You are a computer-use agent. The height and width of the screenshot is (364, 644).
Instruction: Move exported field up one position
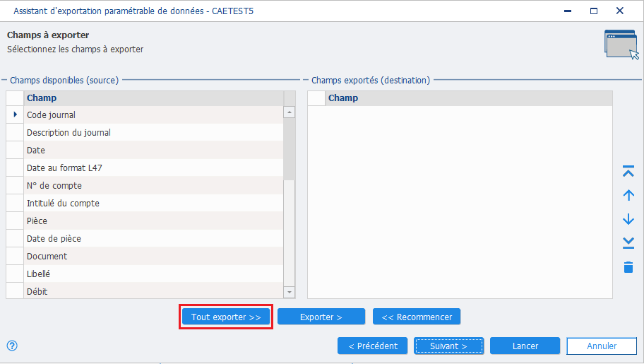click(x=628, y=195)
